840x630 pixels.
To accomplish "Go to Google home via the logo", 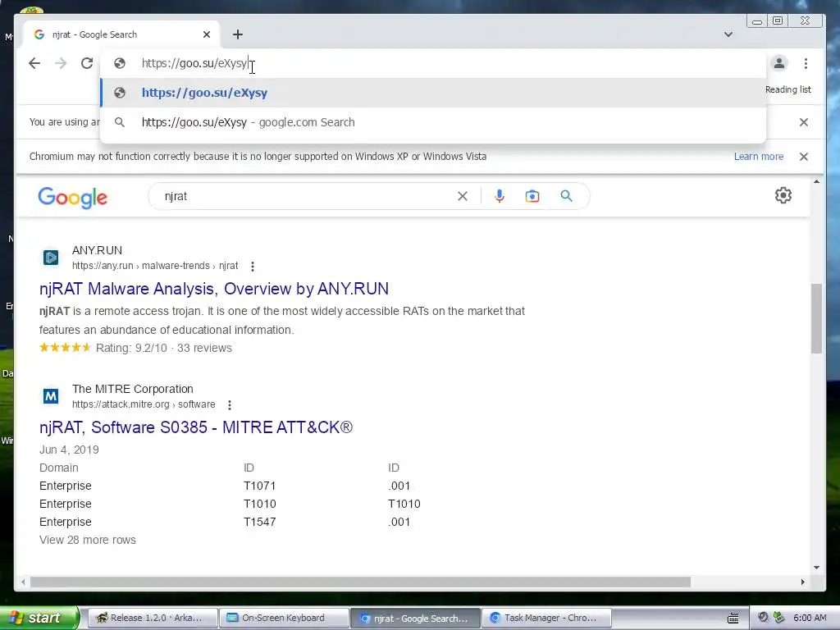I will pyautogui.click(x=73, y=197).
